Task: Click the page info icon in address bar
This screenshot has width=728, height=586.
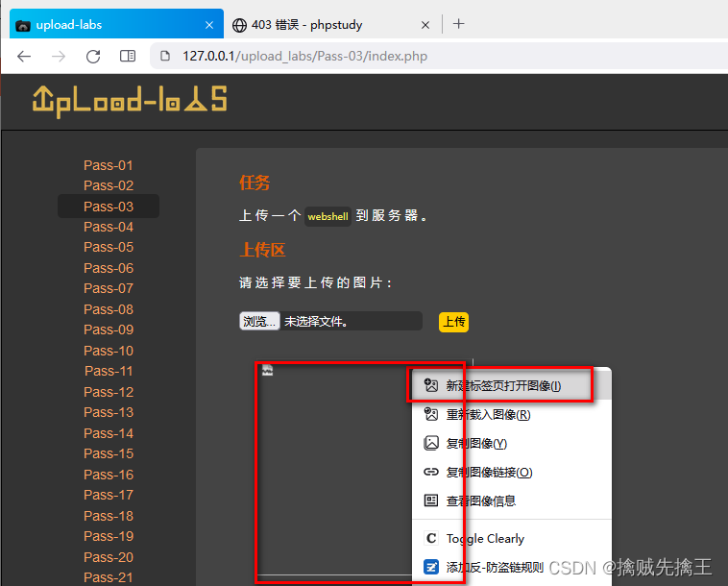Action: coord(165,56)
